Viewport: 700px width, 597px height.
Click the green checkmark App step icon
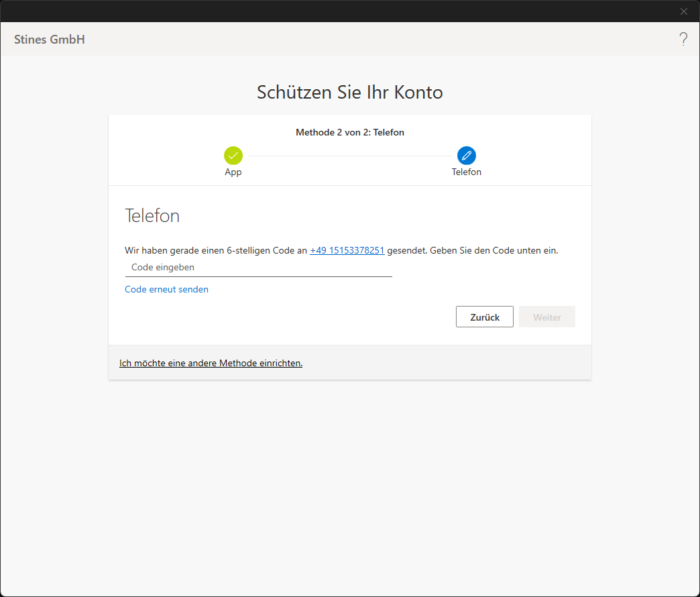(x=233, y=156)
